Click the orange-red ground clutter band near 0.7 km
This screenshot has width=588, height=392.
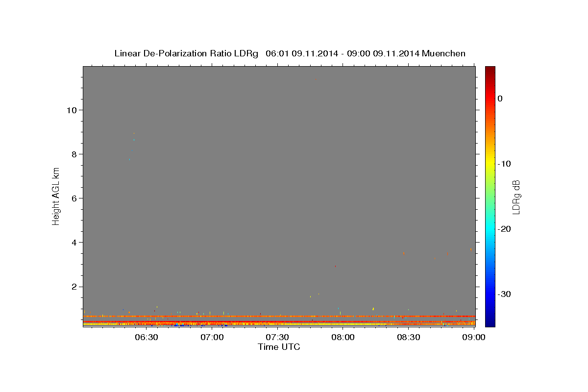279,316
